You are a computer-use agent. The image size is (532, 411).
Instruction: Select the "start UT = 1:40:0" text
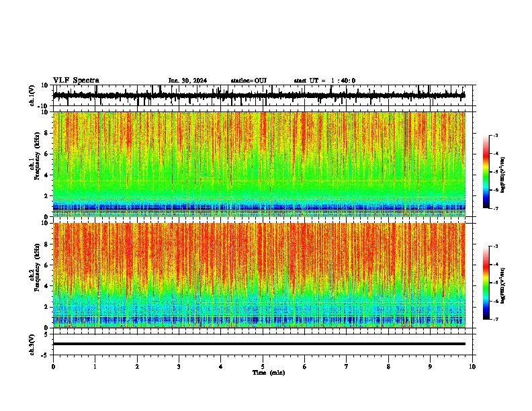[324, 81]
